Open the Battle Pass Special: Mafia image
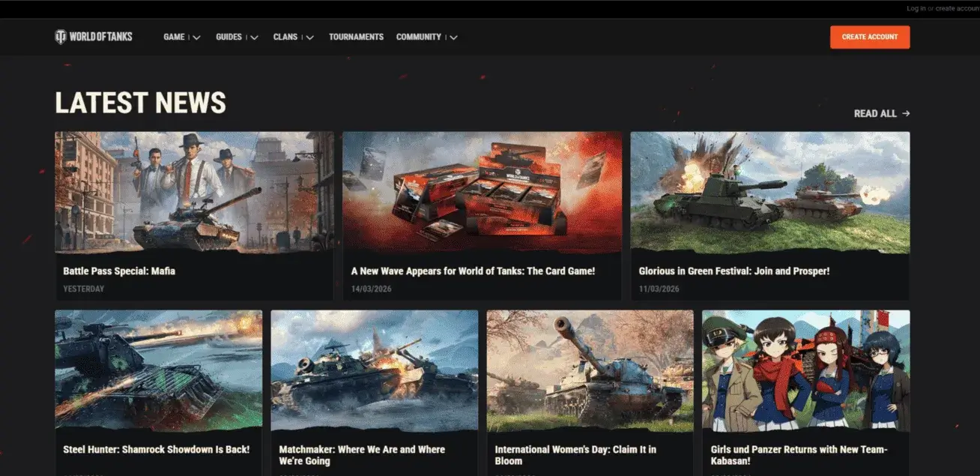980x476 pixels. (194, 192)
